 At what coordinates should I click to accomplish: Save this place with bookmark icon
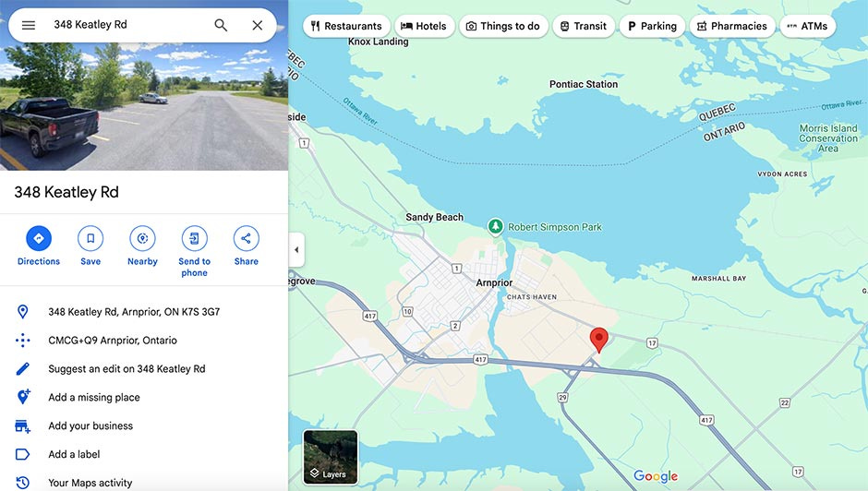pos(90,245)
